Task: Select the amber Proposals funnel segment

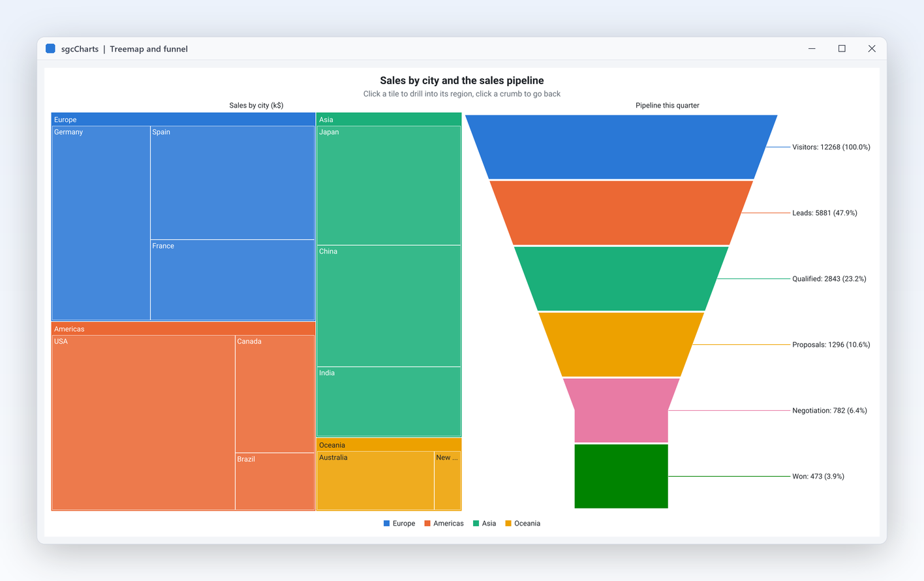Action: click(x=621, y=344)
